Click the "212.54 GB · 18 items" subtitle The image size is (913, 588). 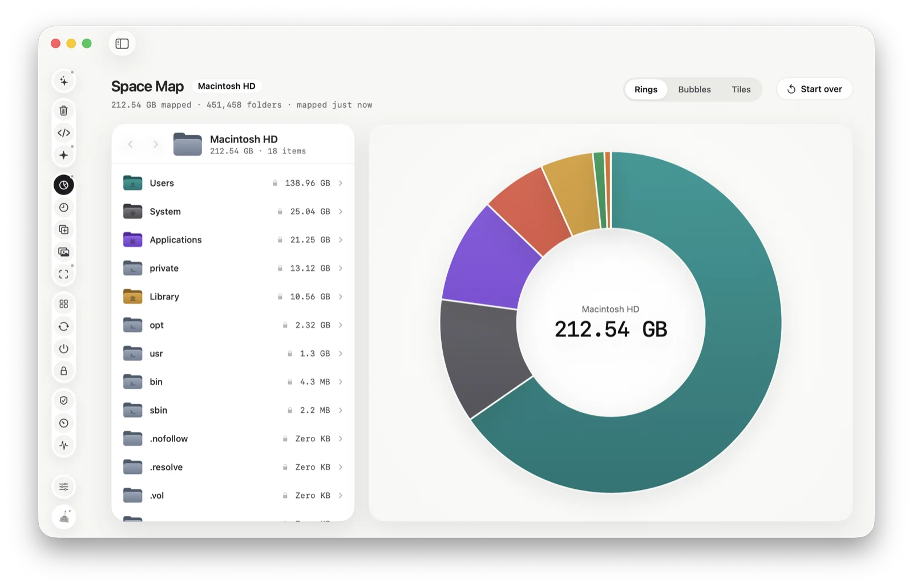(258, 151)
